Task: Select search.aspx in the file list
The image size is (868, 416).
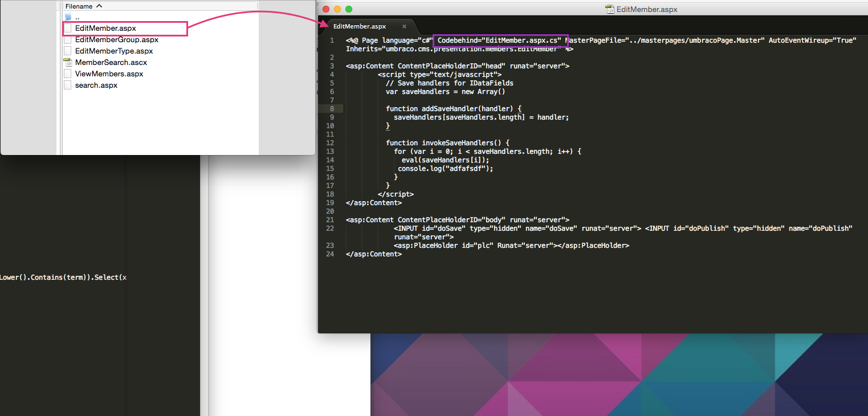Action: (x=96, y=85)
